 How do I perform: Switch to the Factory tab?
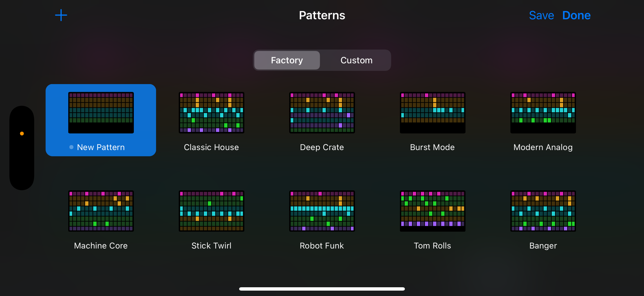pos(287,60)
